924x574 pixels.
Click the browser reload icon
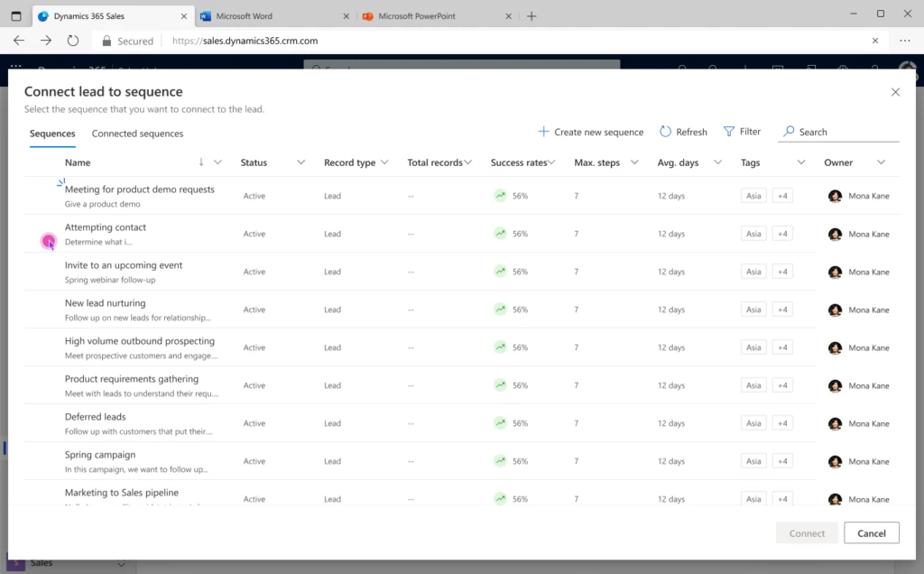click(x=73, y=41)
